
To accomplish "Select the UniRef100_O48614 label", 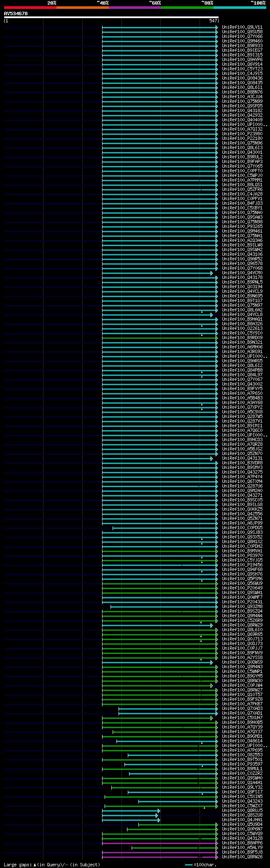I will coord(242,741).
